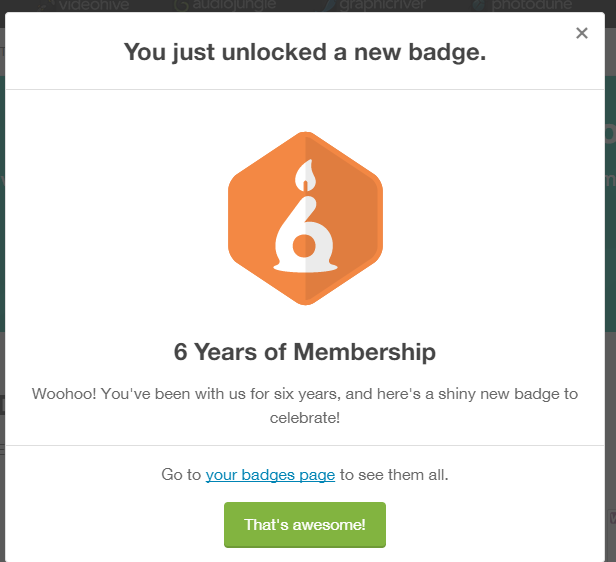This screenshot has width=616, height=562.
Task: Open the videohive marketplace link
Action: 96,5
